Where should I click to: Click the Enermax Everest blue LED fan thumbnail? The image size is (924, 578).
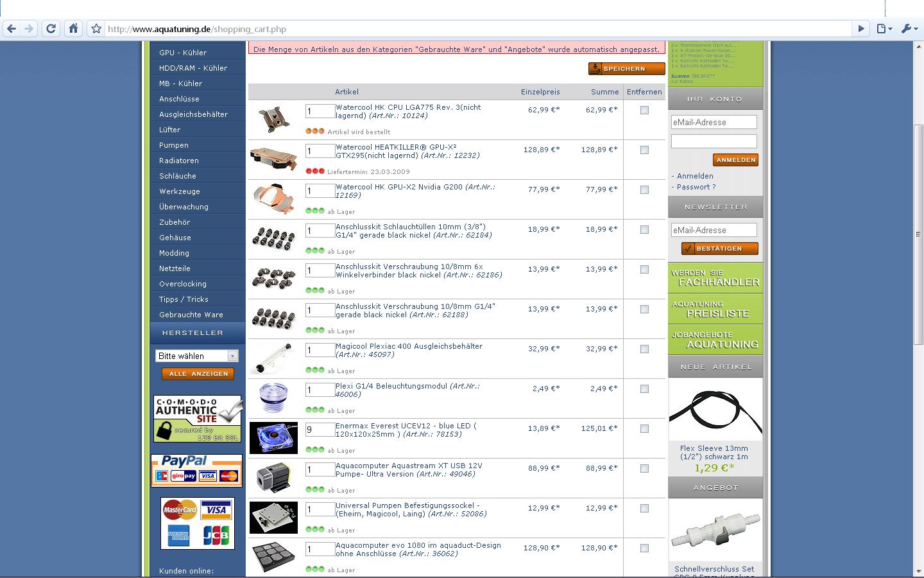273,438
